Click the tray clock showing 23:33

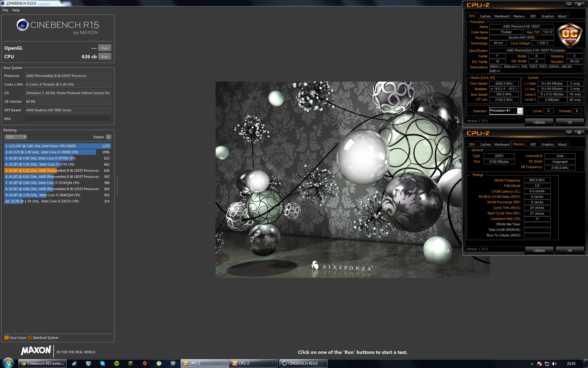point(571,364)
